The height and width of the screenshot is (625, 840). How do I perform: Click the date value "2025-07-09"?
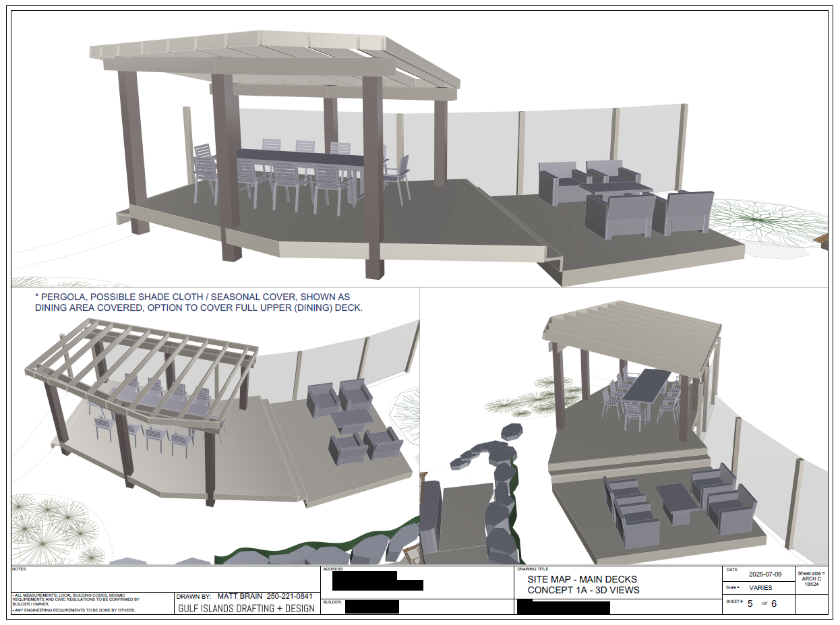coord(764,575)
